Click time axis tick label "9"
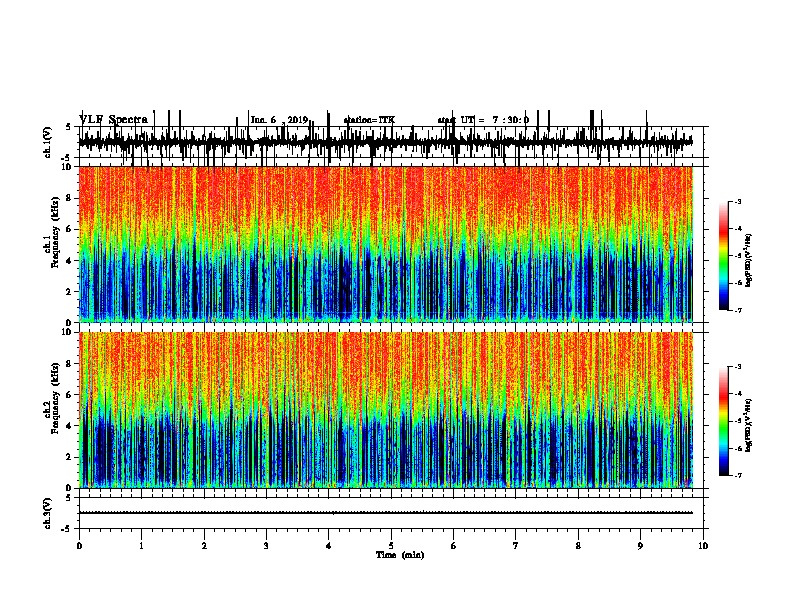792x612 pixels. tap(640, 546)
